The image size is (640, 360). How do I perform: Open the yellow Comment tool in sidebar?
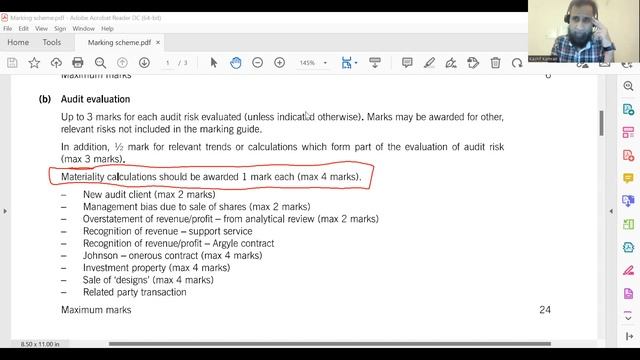click(x=628, y=178)
